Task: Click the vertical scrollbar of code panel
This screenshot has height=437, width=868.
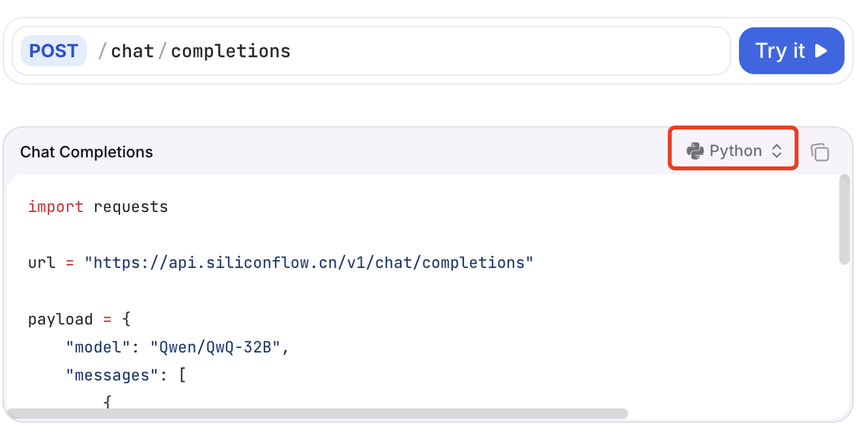Action: tap(844, 220)
